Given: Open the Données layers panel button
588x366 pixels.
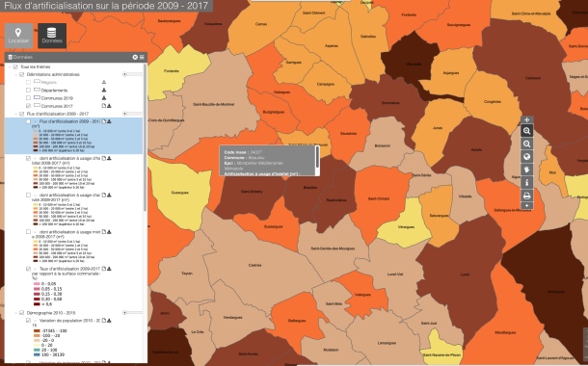Looking at the screenshot, I should coord(52,36).
